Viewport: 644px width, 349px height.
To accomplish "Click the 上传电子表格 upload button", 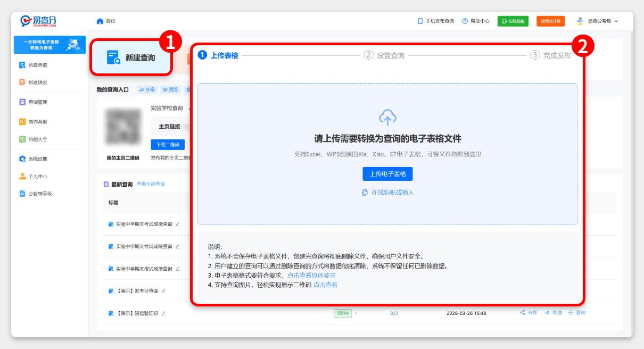I will point(387,173).
